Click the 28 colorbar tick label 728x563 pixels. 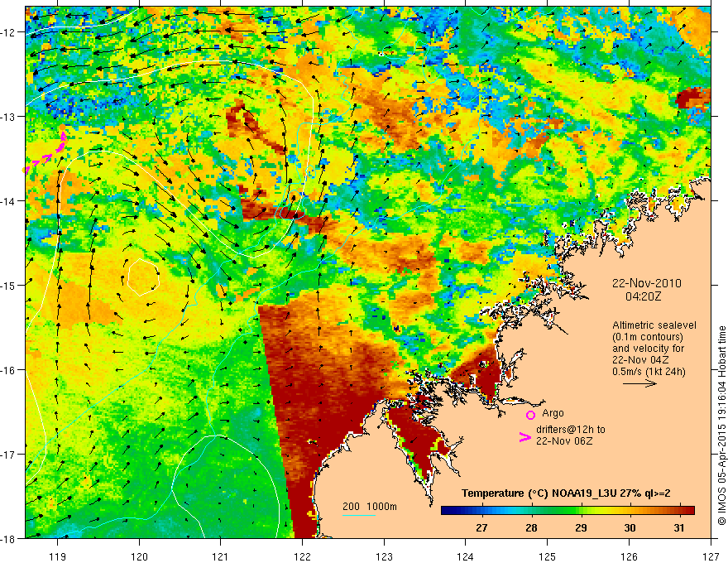[x=531, y=527]
